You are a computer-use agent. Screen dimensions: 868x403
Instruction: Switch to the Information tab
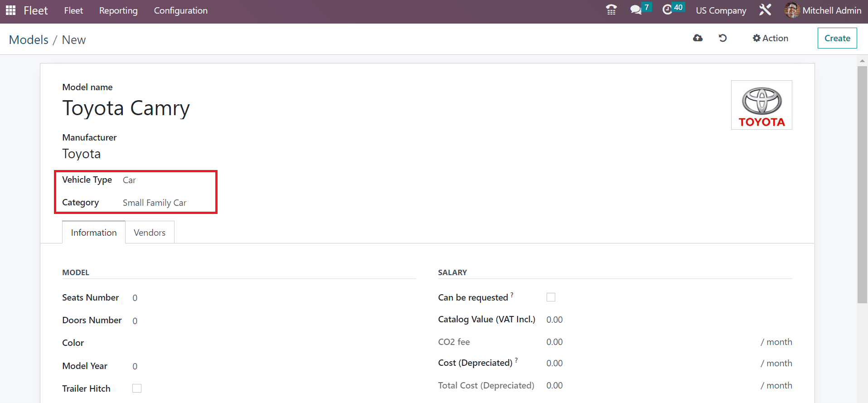pos(94,233)
